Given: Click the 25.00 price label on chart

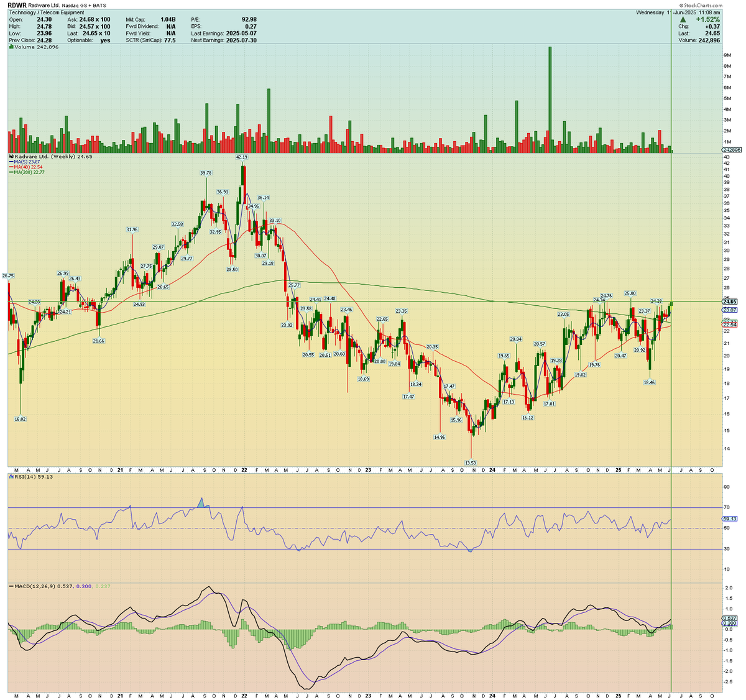Looking at the screenshot, I should (630, 293).
